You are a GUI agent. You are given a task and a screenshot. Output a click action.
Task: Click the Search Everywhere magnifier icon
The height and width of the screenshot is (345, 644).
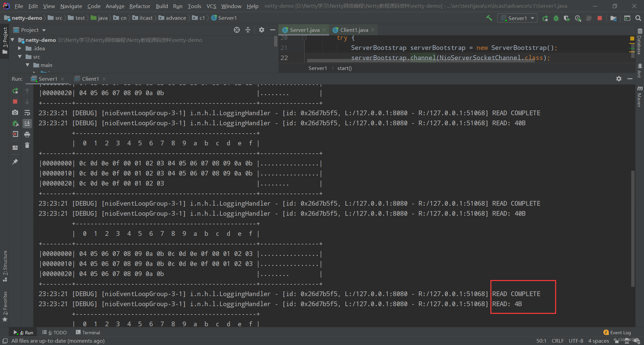click(638, 18)
